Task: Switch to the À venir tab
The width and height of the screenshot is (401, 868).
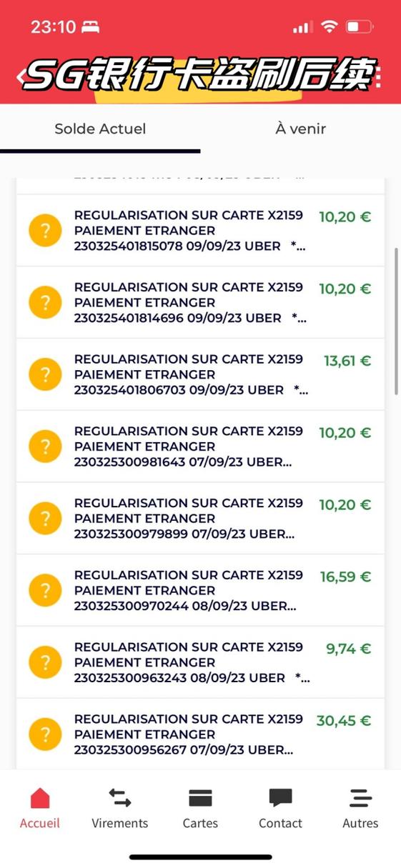Action: click(x=301, y=129)
